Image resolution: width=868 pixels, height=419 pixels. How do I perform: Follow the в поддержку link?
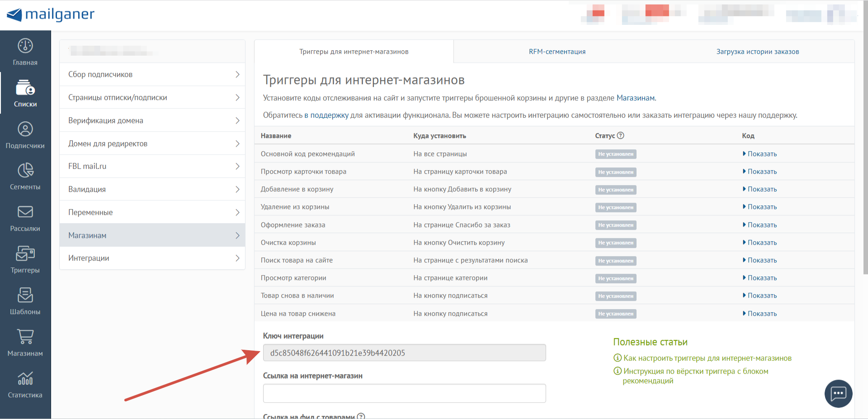pyautogui.click(x=326, y=115)
